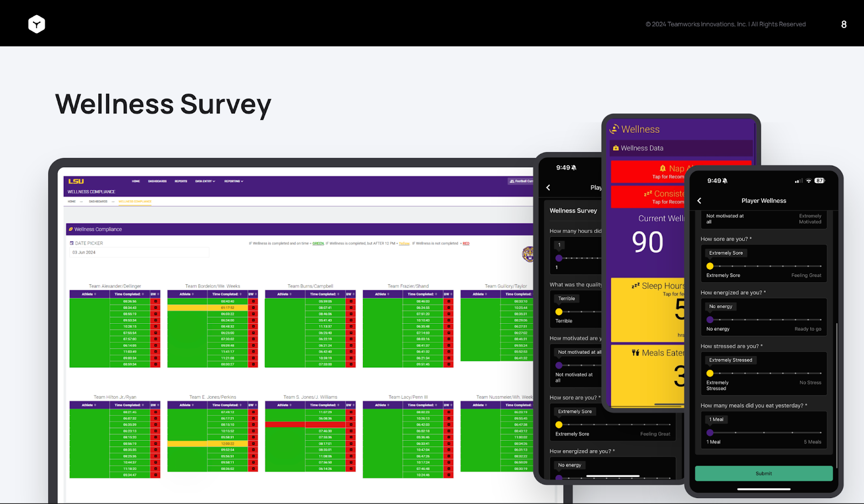Open the DATA ENTRY dropdown menu
864x504 pixels.
(x=205, y=181)
